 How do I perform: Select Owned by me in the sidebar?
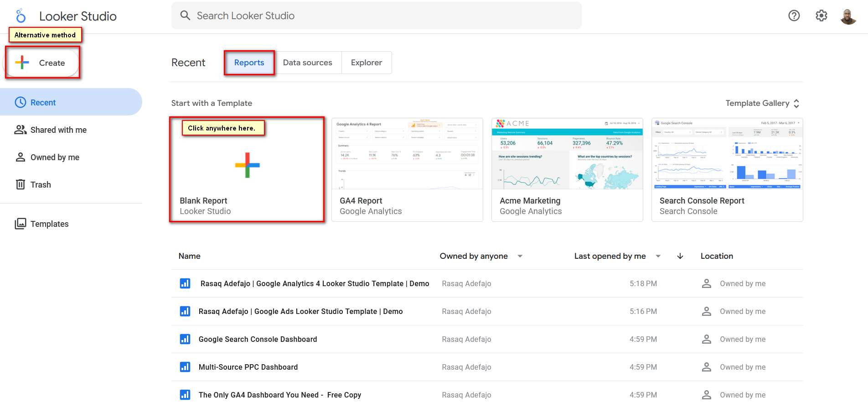pos(71,157)
